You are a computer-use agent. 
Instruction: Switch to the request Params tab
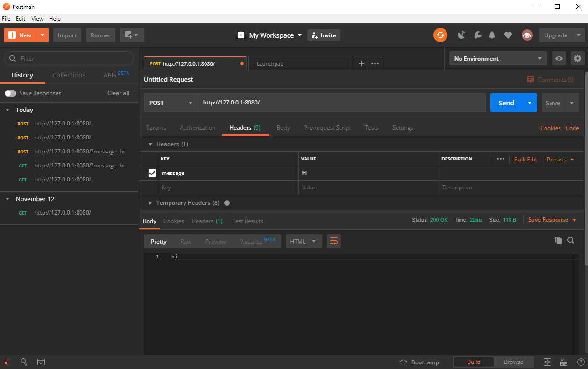coord(156,128)
